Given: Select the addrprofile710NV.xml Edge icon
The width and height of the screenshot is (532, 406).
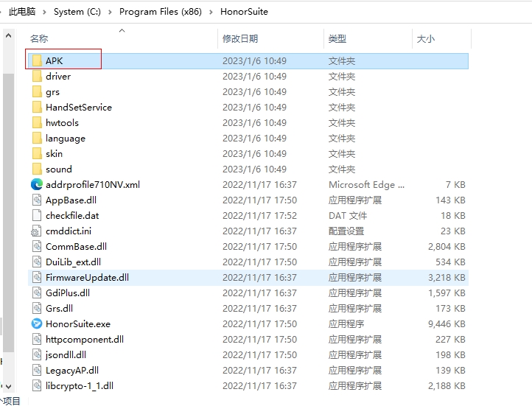Looking at the screenshot, I should point(37,184).
